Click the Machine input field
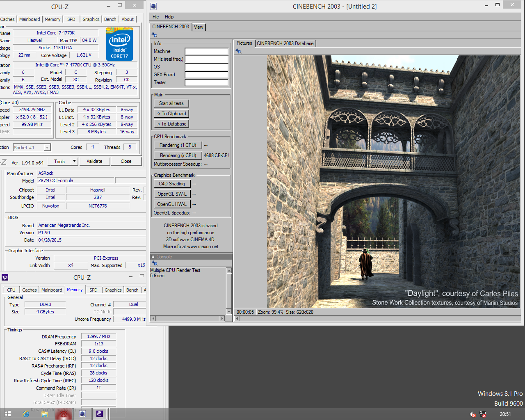This screenshot has width=525, height=420. point(206,51)
